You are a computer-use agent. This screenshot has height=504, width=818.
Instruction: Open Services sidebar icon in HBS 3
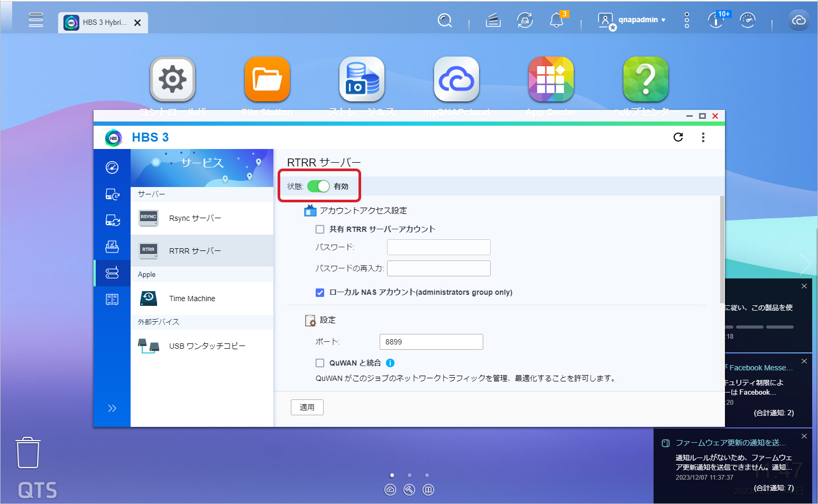(x=112, y=273)
